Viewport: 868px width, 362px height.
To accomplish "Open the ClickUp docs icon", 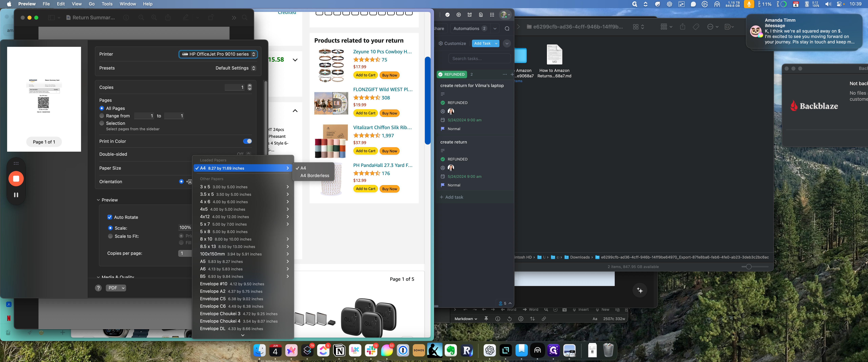I will pos(481,14).
